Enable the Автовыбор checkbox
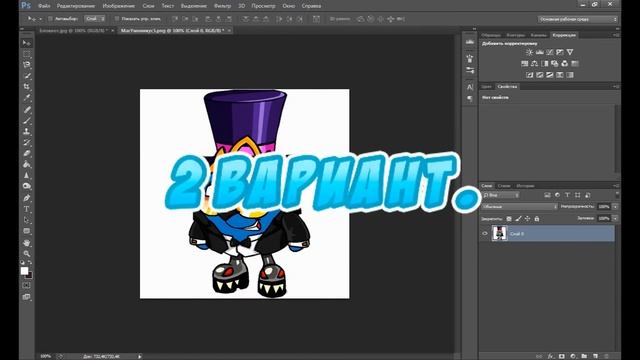 pyautogui.click(x=51, y=19)
